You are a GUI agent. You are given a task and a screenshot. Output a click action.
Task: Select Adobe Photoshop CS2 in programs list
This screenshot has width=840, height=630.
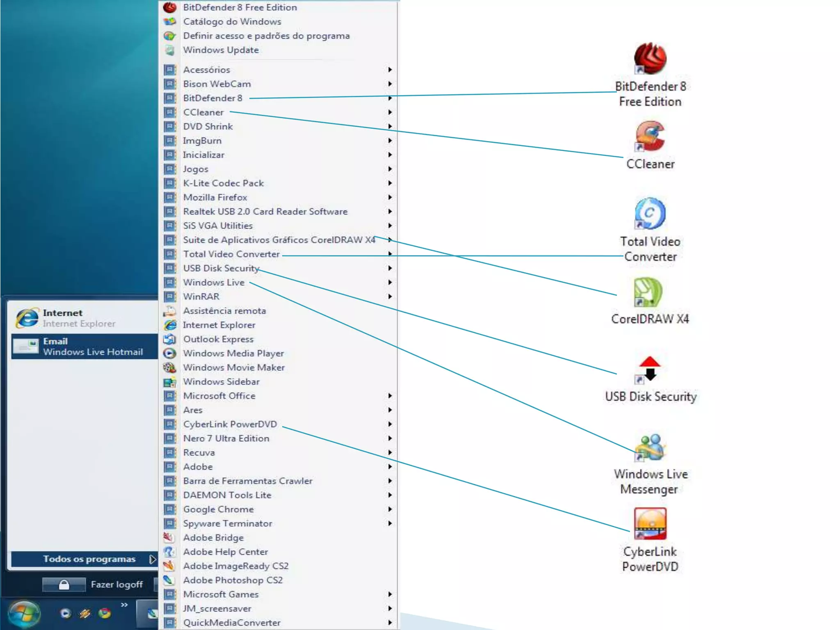coord(233,580)
